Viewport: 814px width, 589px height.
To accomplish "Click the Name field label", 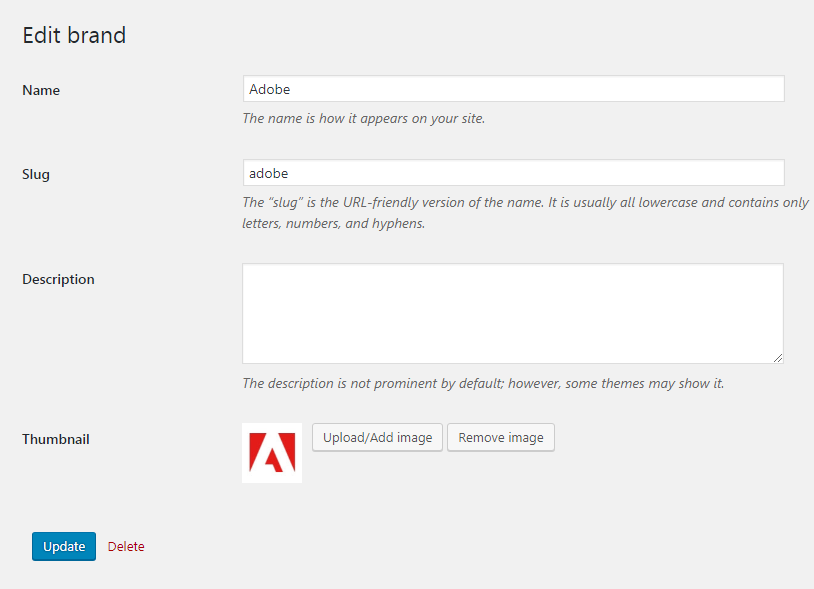I will click(x=41, y=90).
